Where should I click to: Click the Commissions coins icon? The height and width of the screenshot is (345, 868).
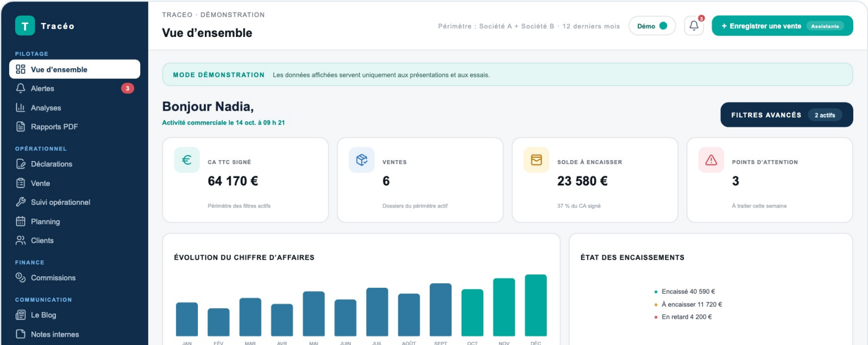pyautogui.click(x=20, y=278)
